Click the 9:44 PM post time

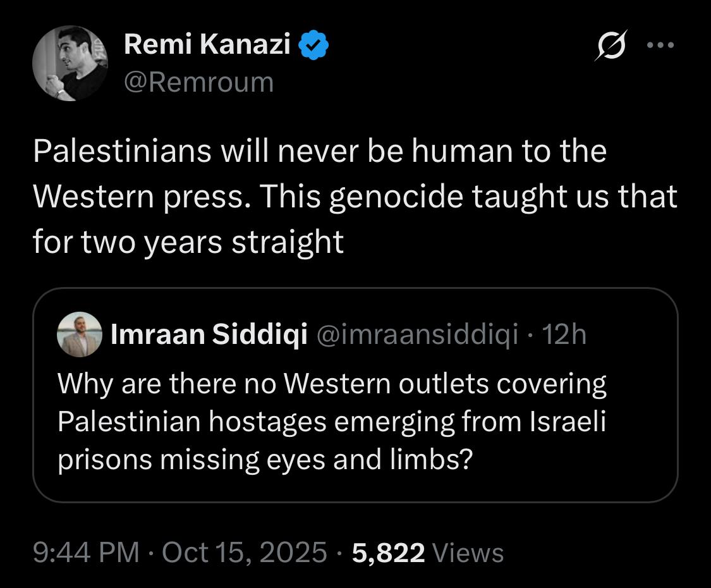[86, 553]
